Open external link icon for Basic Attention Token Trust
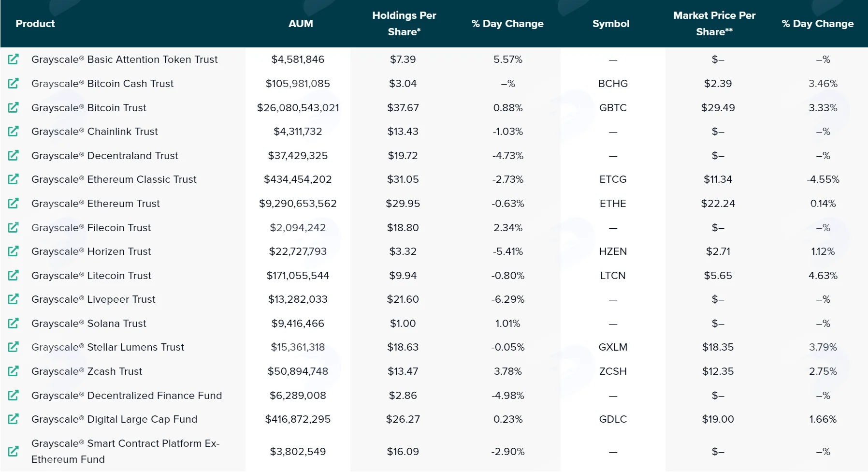This screenshot has width=868, height=472. [x=13, y=59]
